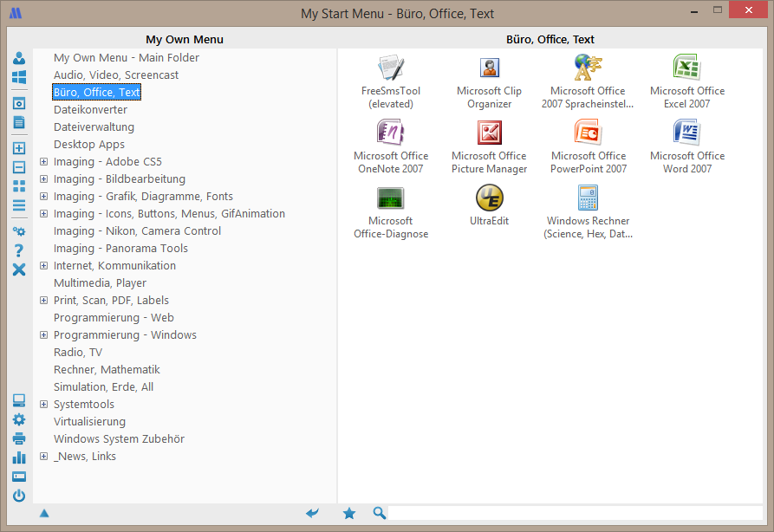Click the power icon in the sidebar
This screenshot has height=532, width=774.
19,496
